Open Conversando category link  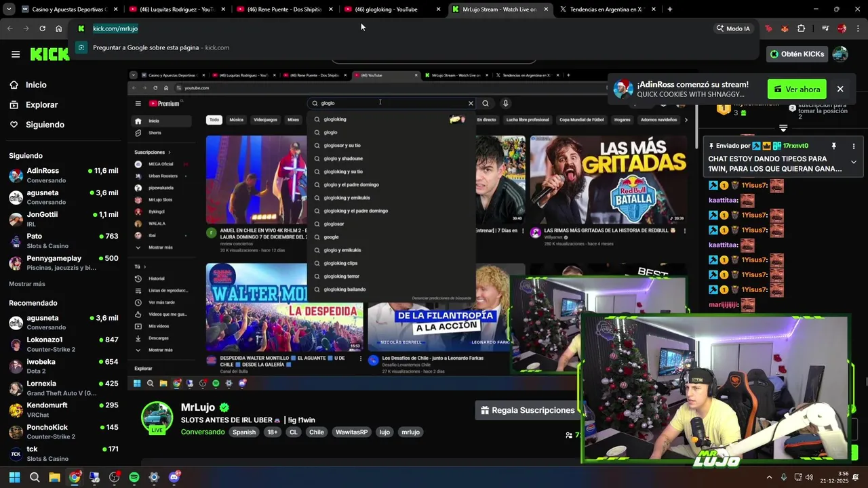203,432
